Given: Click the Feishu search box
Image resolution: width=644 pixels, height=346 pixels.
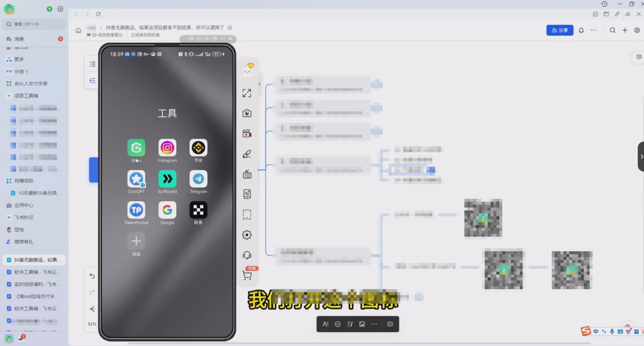Looking at the screenshot, I should point(34,24).
